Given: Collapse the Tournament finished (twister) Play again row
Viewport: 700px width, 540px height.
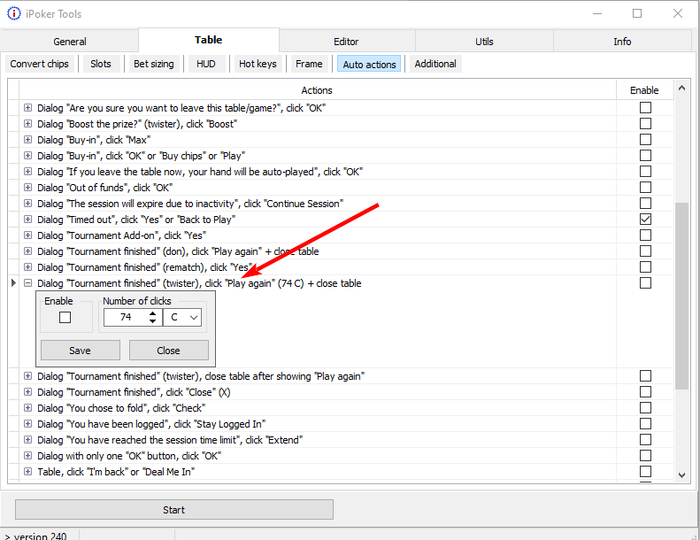Looking at the screenshot, I should 28,283.
